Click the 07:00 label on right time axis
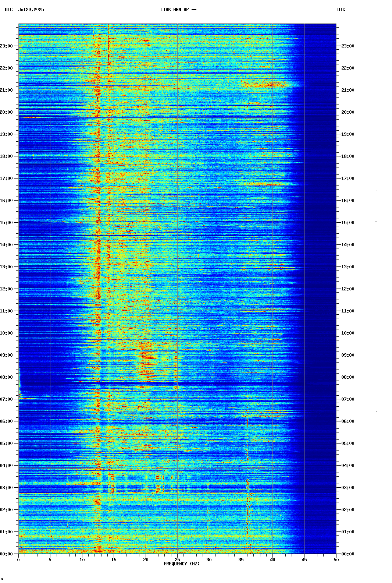Viewport: 392px width, 583px height. coord(348,399)
